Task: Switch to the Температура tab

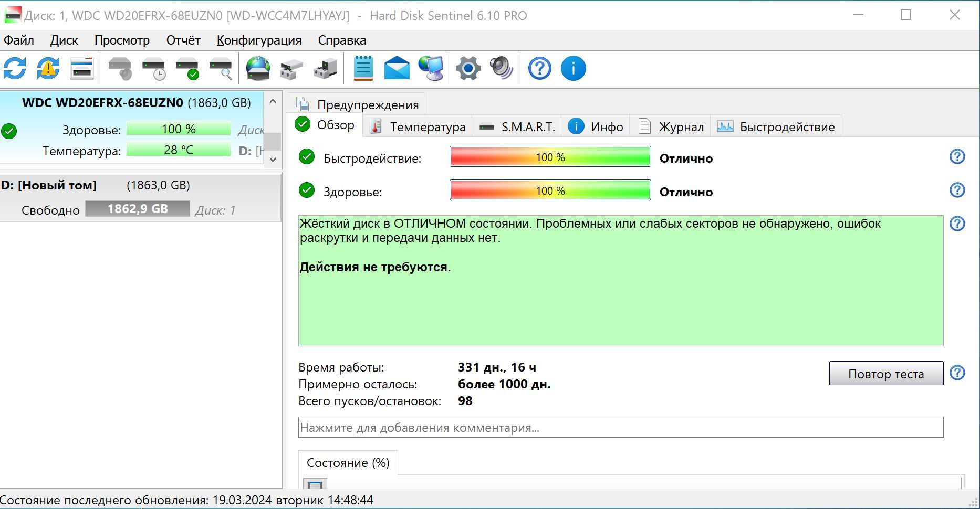Action: point(418,126)
